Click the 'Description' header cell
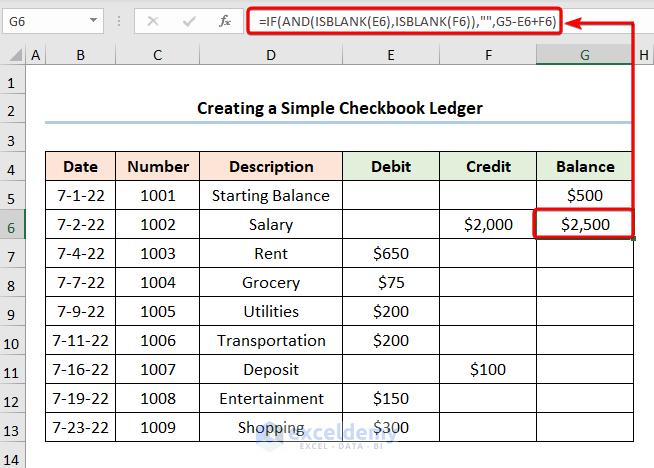 271,166
